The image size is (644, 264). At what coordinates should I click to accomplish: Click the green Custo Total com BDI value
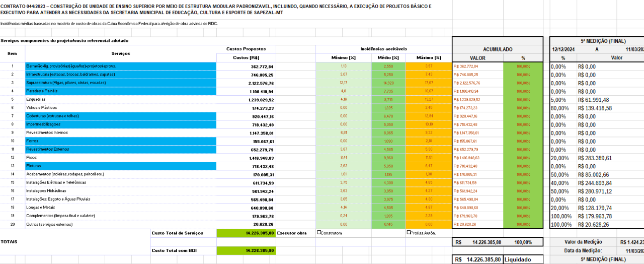coord(246,250)
